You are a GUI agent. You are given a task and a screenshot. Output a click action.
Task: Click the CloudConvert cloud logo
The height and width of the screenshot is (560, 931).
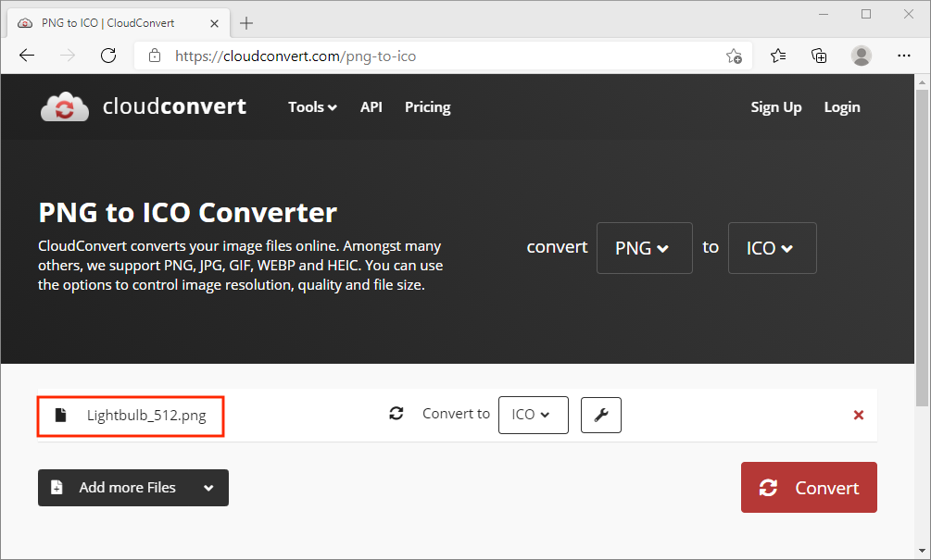point(65,106)
